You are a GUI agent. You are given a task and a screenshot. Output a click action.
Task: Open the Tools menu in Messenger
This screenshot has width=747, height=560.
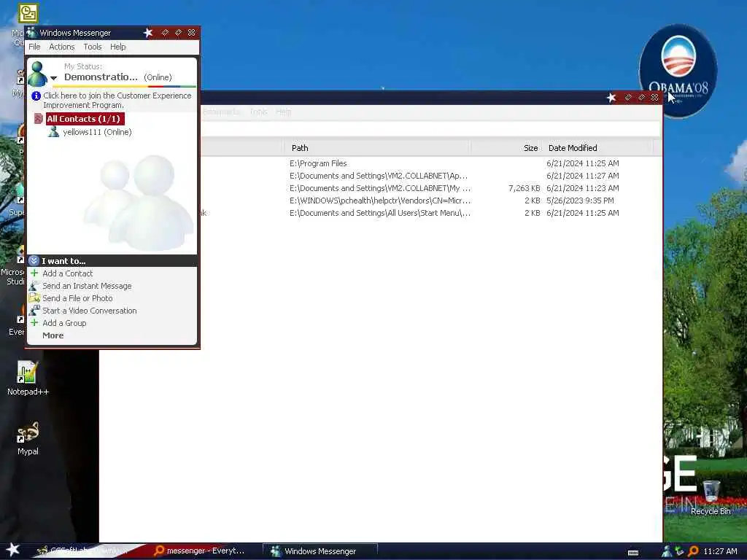(x=93, y=47)
